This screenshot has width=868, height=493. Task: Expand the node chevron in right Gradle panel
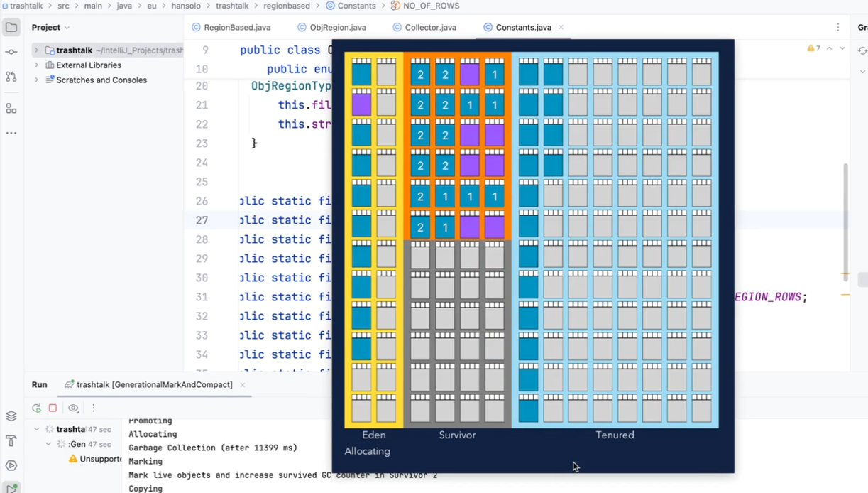[862, 72]
